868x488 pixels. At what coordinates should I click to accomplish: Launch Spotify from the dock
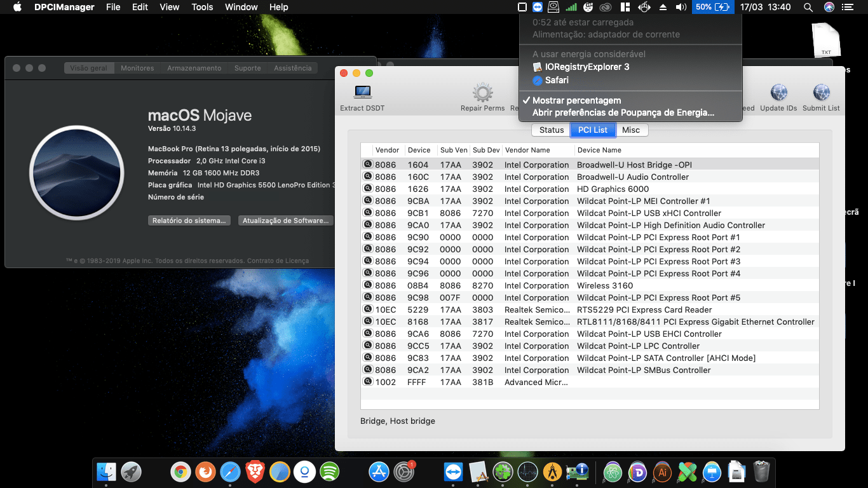pos(329,472)
